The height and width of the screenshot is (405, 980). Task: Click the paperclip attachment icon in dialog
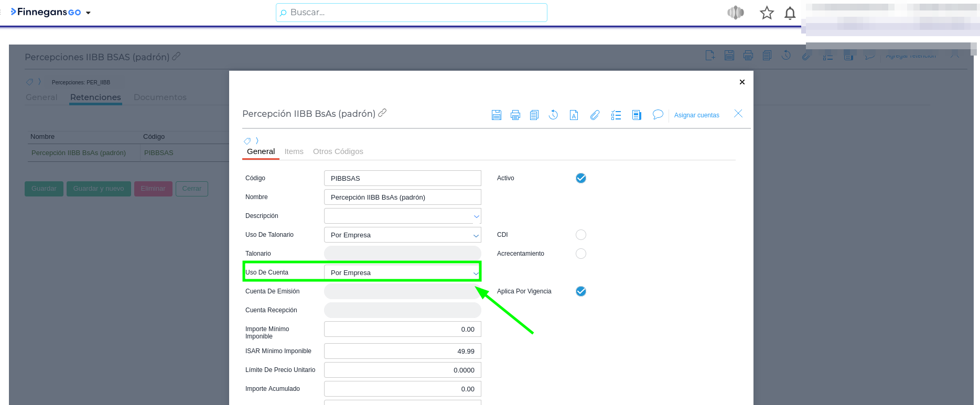tap(595, 115)
